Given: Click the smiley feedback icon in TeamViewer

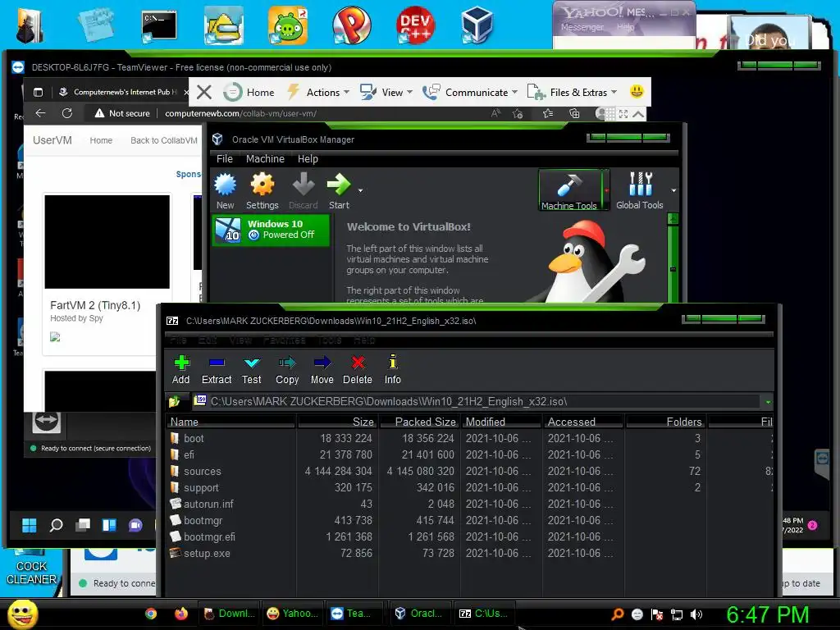Looking at the screenshot, I should click(x=637, y=92).
